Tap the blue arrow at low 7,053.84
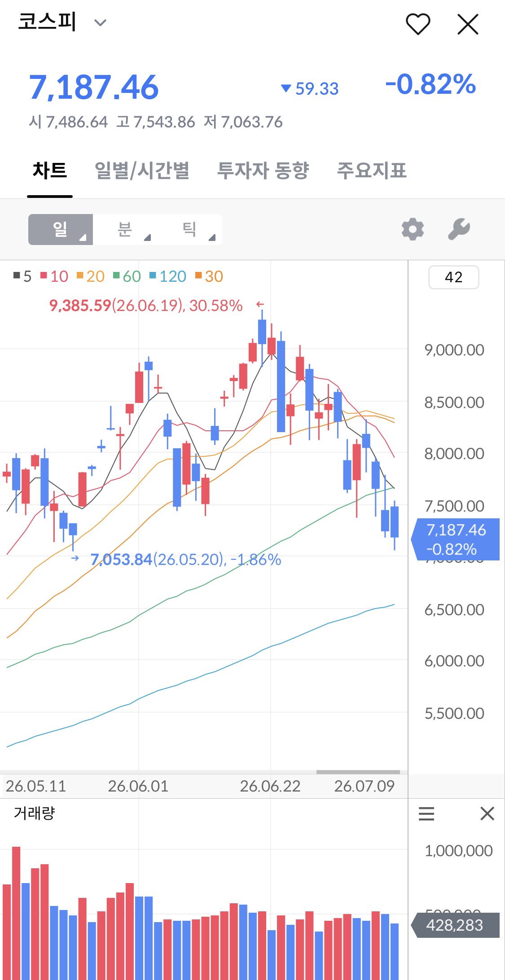The image size is (505, 980). coord(75,558)
